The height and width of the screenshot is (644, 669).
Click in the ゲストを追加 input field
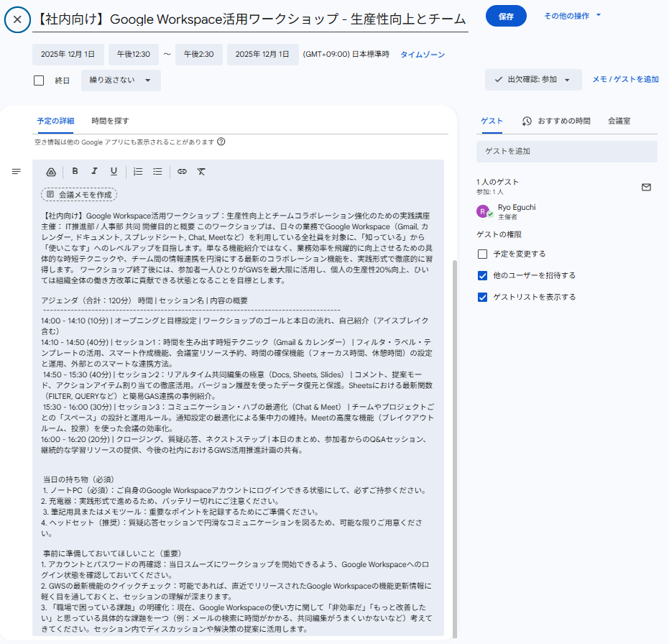566,151
